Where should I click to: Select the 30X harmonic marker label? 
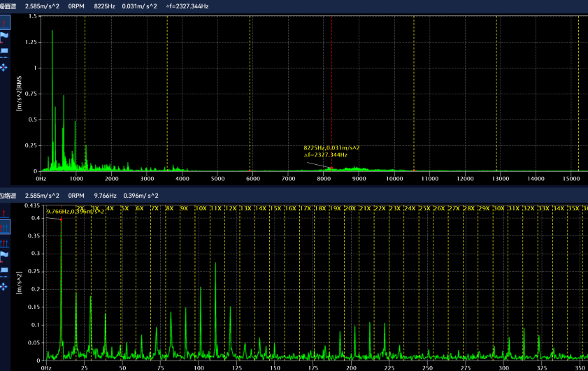click(x=499, y=209)
